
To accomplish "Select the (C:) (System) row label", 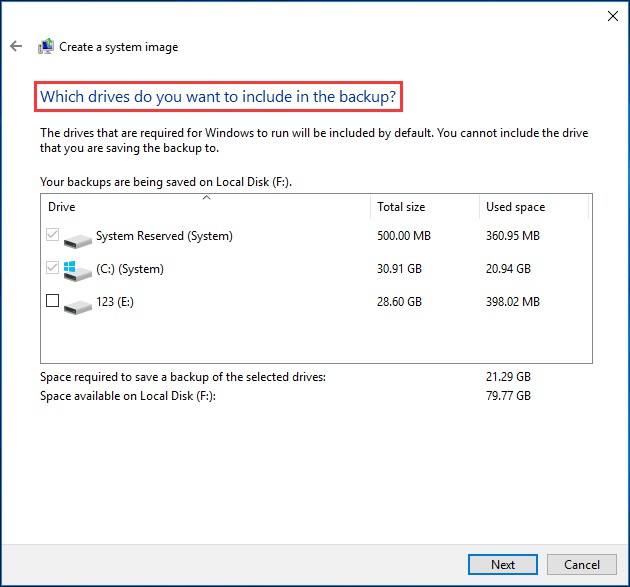I will [130, 269].
